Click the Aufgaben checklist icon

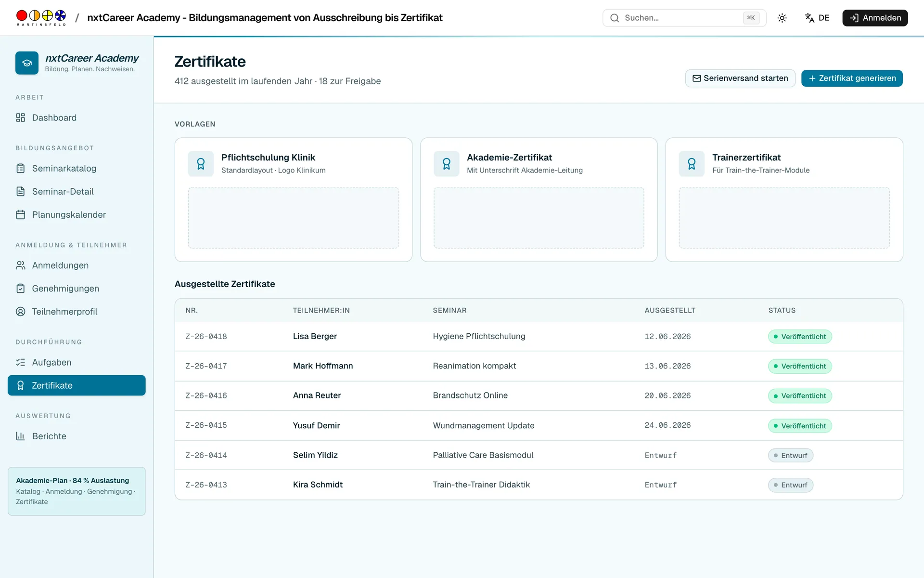point(20,362)
